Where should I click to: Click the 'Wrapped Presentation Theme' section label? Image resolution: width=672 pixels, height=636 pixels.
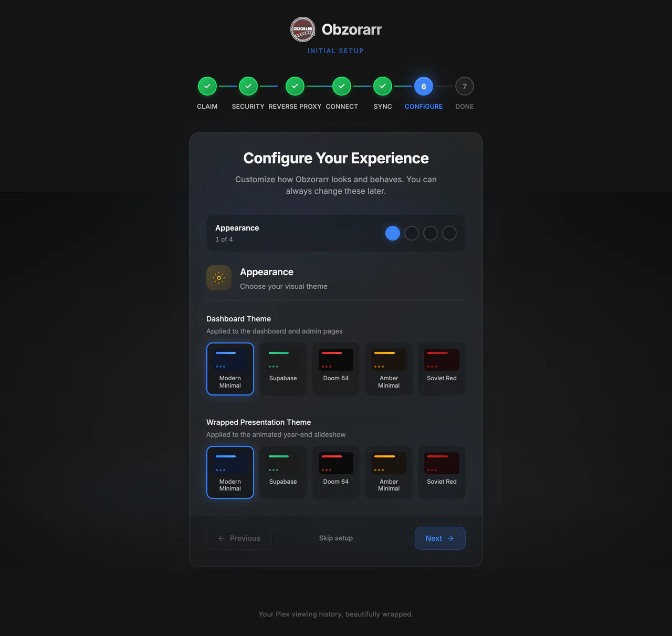(259, 422)
